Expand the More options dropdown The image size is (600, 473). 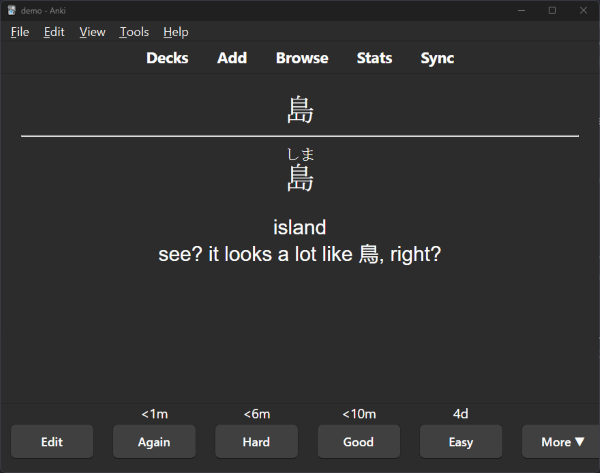coord(561,442)
